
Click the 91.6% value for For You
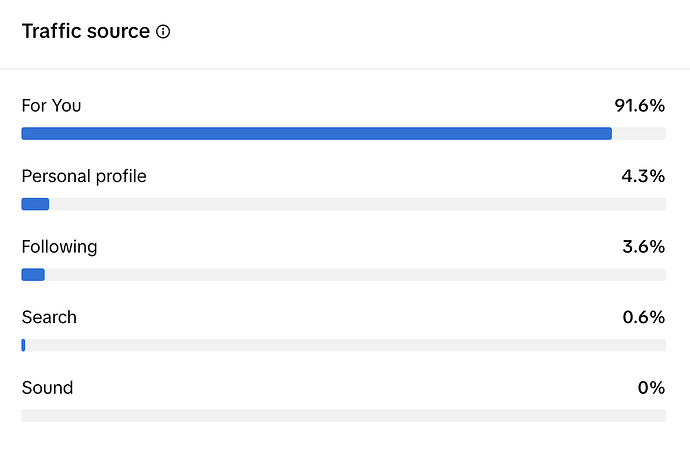click(639, 105)
